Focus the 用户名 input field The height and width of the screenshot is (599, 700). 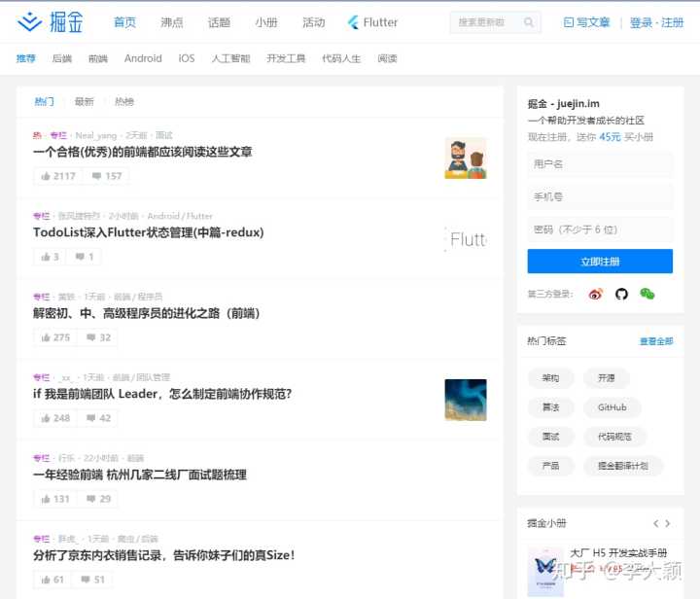point(600,164)
